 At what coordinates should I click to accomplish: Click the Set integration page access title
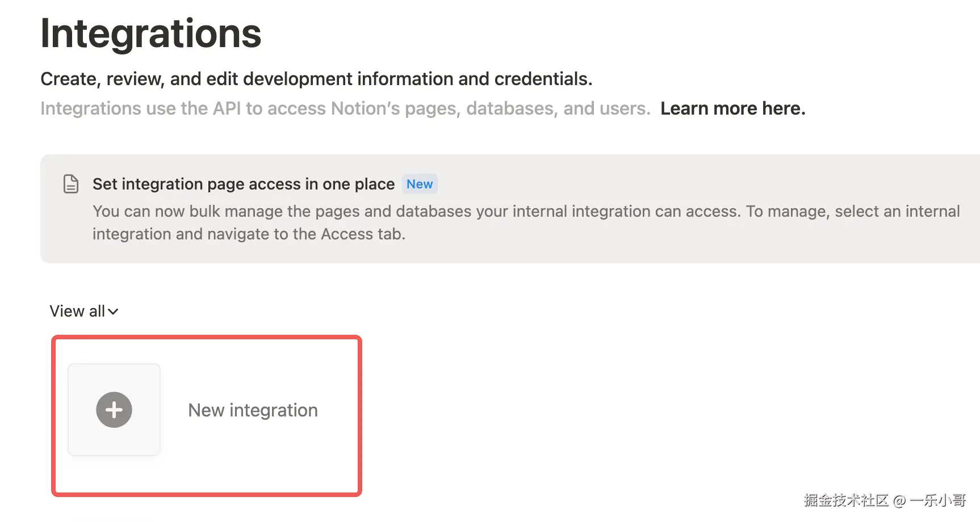coord(243,184)
